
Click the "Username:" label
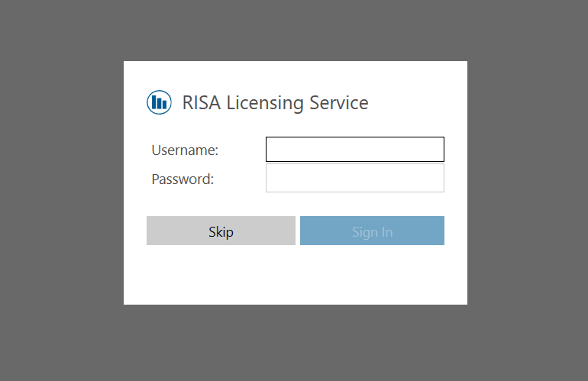[x=185, y=150]
